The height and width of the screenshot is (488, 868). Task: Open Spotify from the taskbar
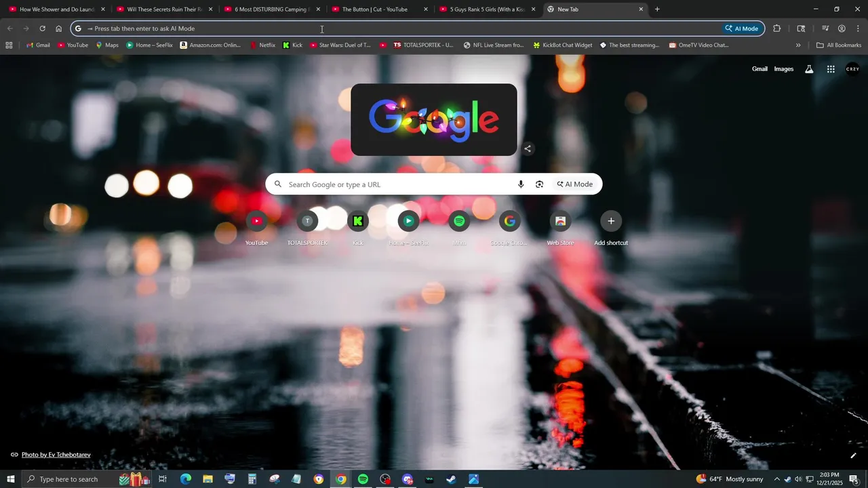(x=363, y=479)
